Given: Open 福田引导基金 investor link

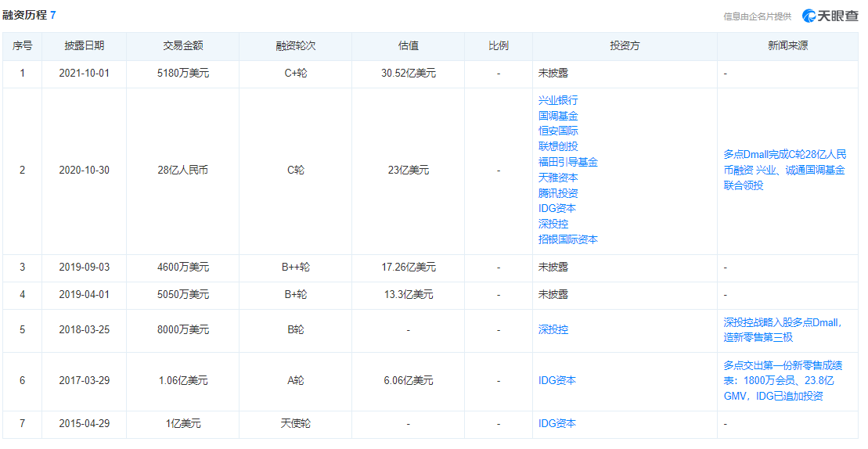Looking at the screenshot, I should [x=568, y=162].
